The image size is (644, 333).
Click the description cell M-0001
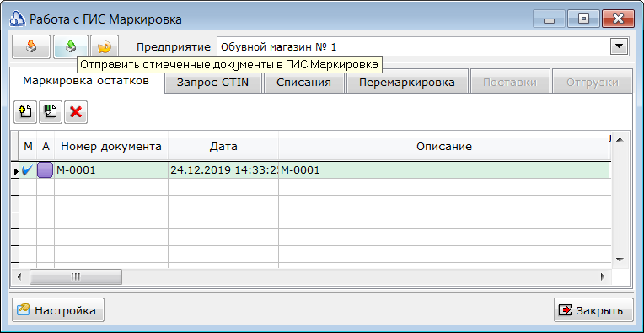point(443,170)
